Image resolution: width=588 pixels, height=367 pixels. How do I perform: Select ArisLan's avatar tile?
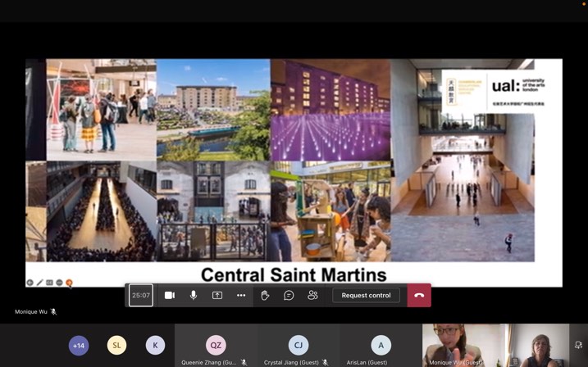(381, 345)
